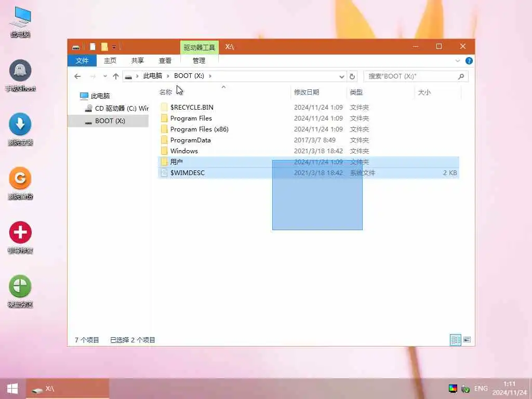Switch to the 查看 ribbon tab
The height and width of the screenshot is (399, 532).
pyautogui.click(x=165, y=61)
